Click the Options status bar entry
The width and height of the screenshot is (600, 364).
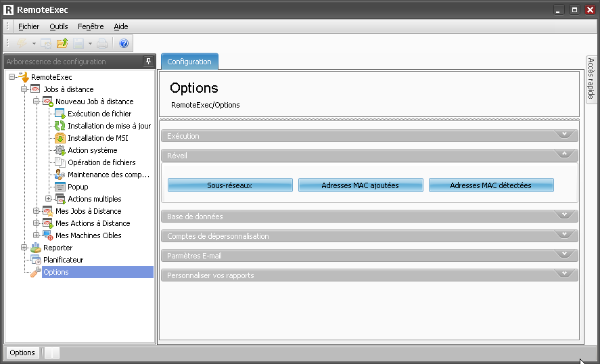pyautogui.click(x=22, y=352)
